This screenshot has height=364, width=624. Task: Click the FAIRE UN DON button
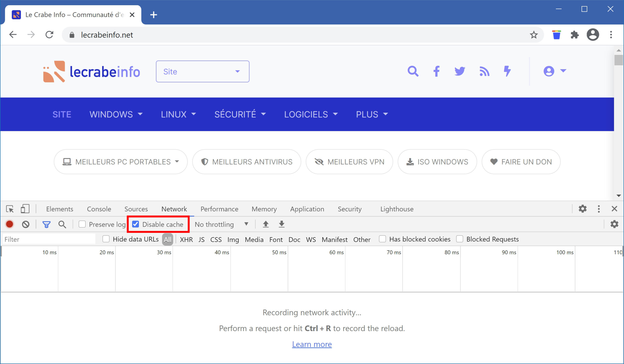pyautogui.click(x=521, y=162)
